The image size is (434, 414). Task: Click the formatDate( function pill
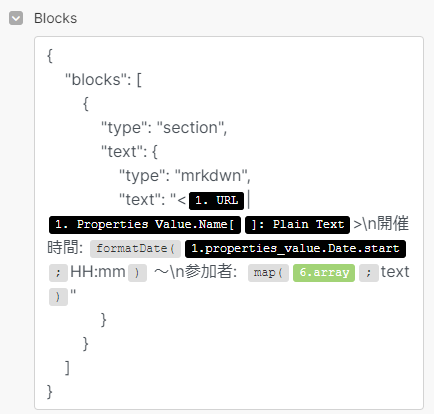click(x=135, y=248)
